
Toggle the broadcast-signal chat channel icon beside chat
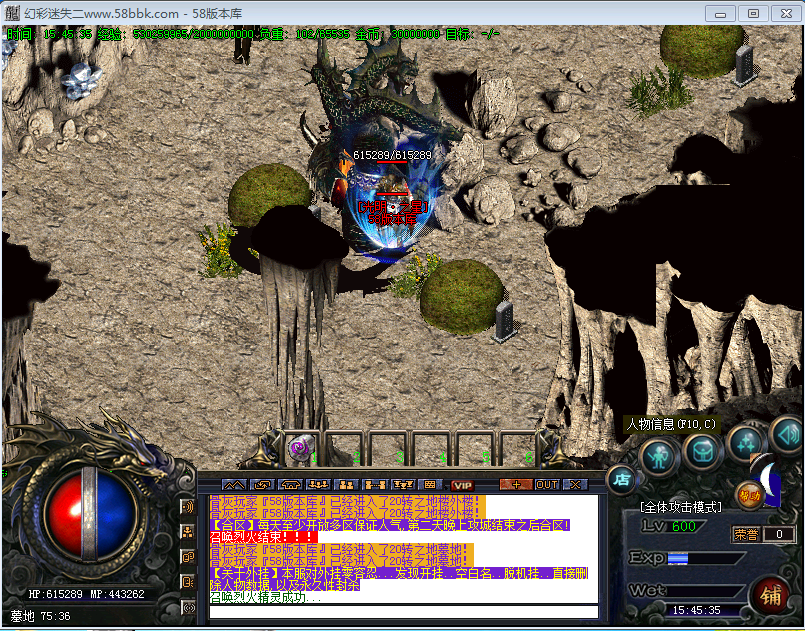tap(188, 608)
